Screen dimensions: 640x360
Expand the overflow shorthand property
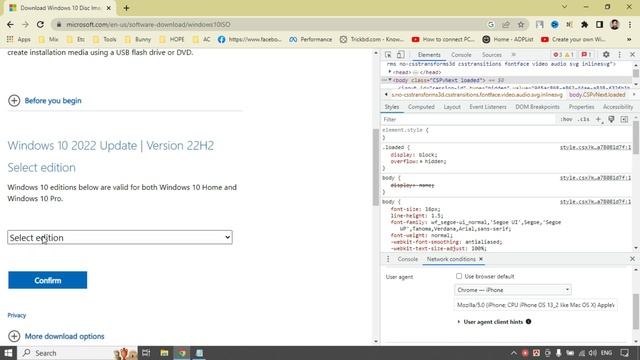420,162
